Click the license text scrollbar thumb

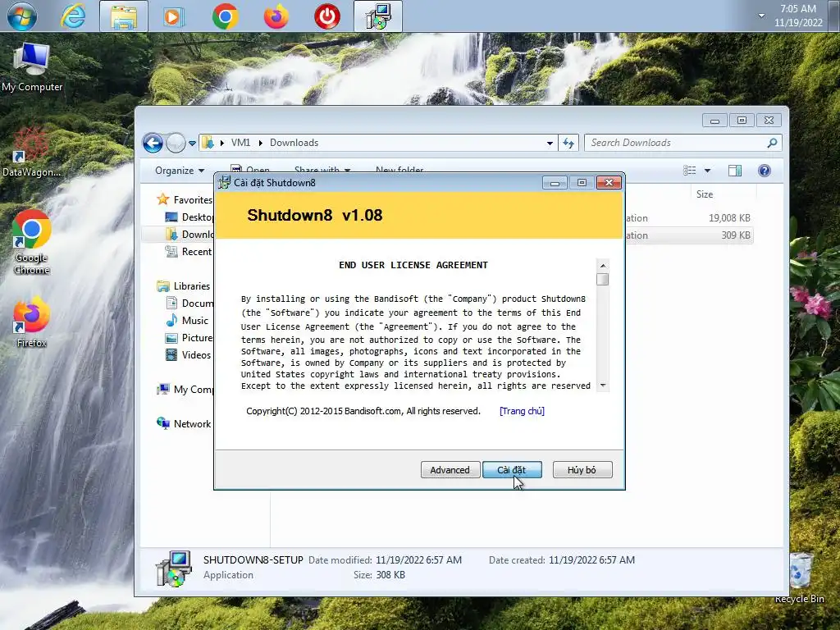pyautogui.click(x=603, y=279)
